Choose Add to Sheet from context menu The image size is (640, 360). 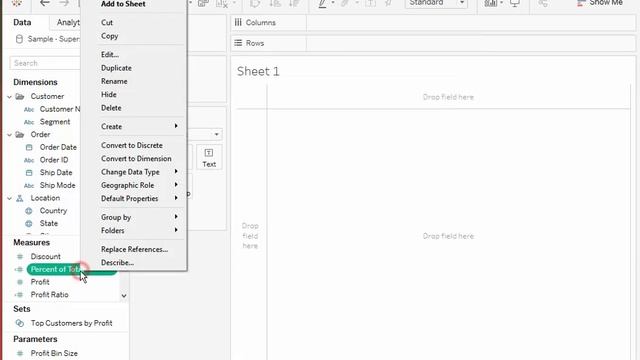(x=123, y=4)
